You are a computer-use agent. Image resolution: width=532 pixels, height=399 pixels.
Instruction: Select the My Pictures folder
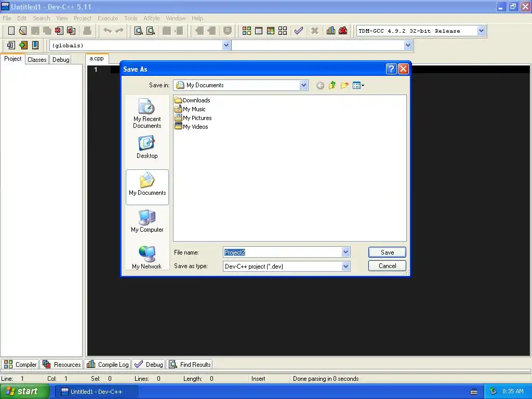(193, 118)
